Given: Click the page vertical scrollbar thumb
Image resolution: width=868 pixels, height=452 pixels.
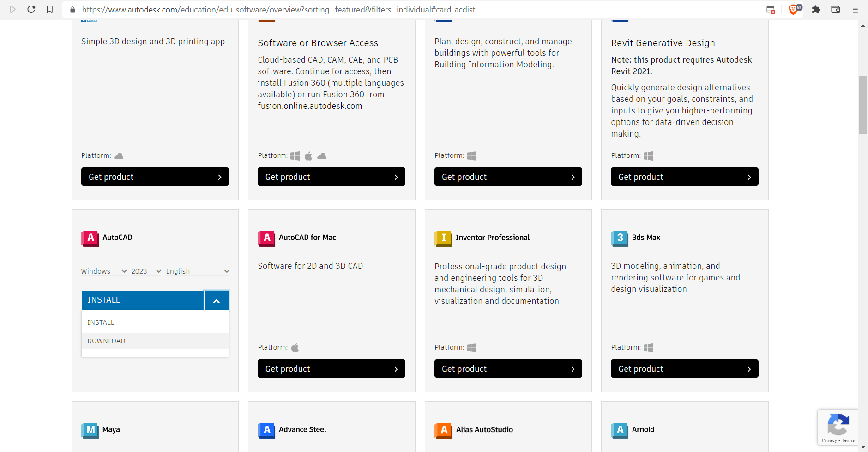Looking at the screenshot, I should pos(863,105).
